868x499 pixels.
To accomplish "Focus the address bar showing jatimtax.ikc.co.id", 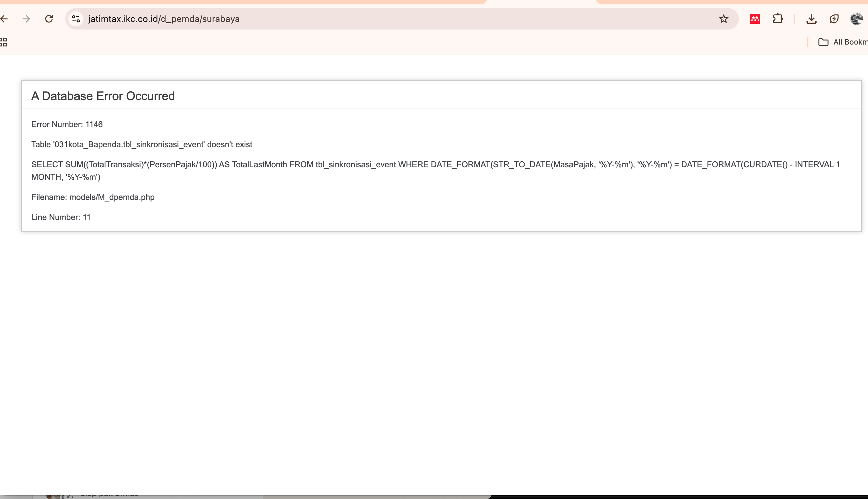I will (342, 19).
